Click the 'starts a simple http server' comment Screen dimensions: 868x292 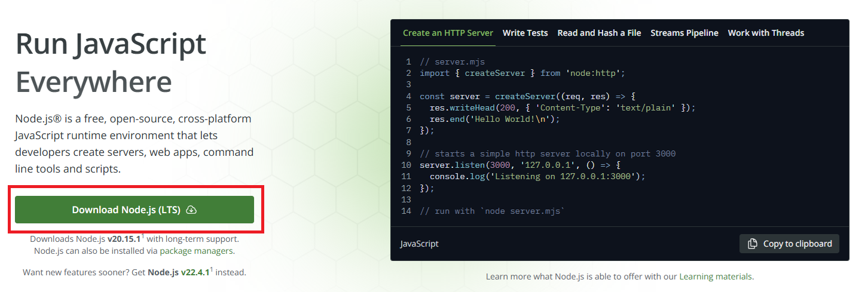[x=548, y=153]
